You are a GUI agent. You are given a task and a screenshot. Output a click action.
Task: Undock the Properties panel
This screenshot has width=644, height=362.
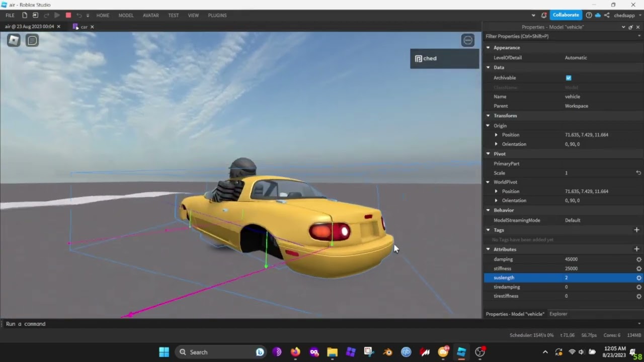(x=631, y=27)
